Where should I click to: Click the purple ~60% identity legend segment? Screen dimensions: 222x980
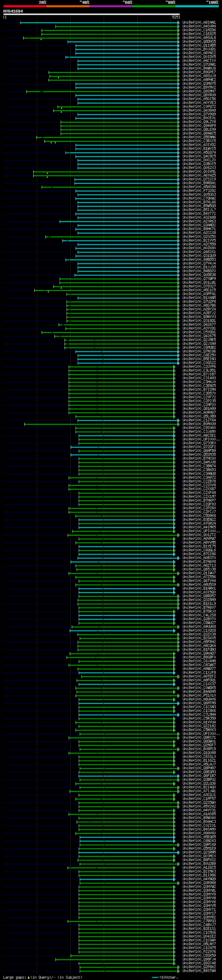click(111, 6)
